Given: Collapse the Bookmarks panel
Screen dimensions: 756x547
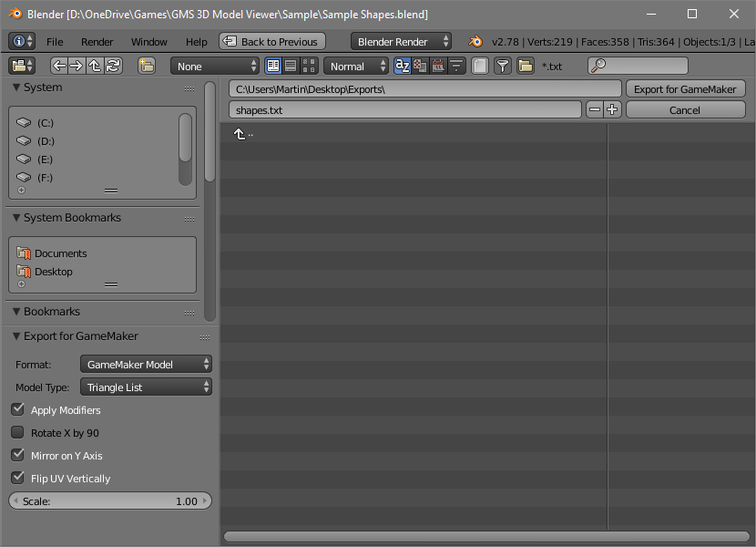Looking at the screenshot, I should (16, 312).
